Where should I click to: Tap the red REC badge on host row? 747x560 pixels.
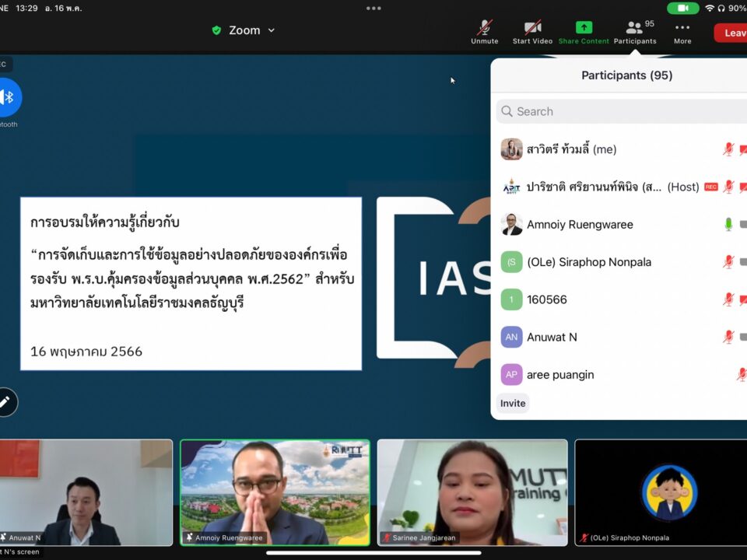(x=710, y=187)
